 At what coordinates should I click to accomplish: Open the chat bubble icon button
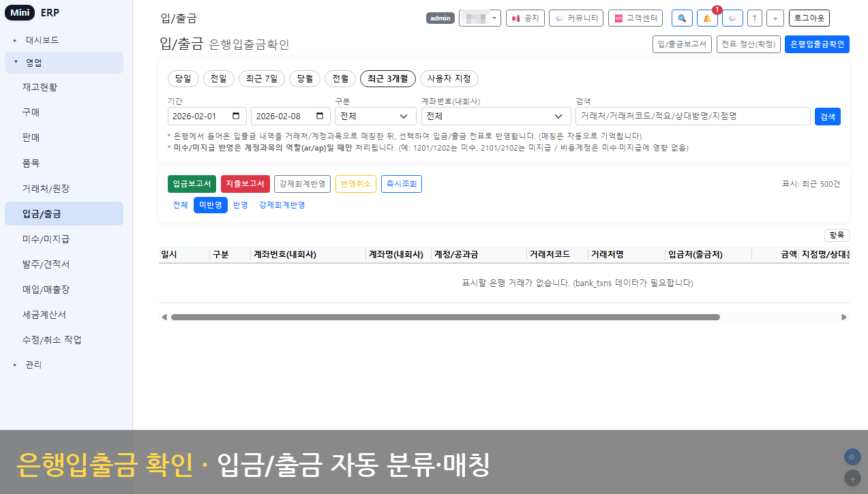point(732,18)
